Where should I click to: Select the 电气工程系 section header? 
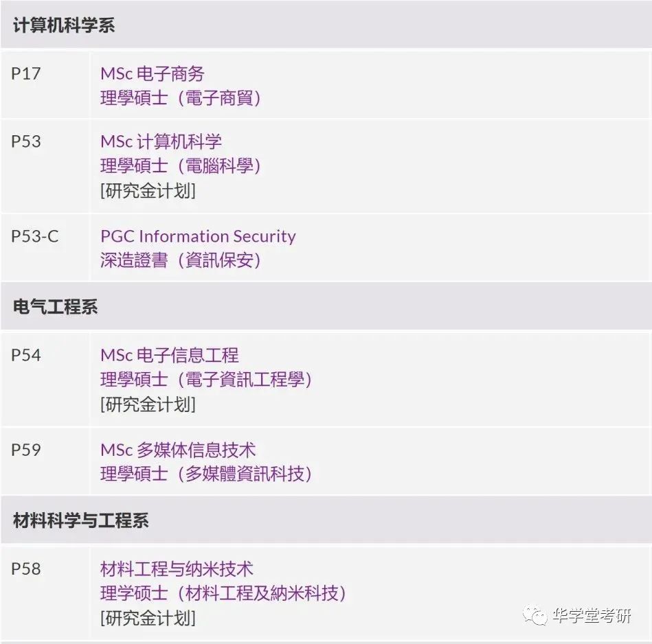click(x=326, y=307)
